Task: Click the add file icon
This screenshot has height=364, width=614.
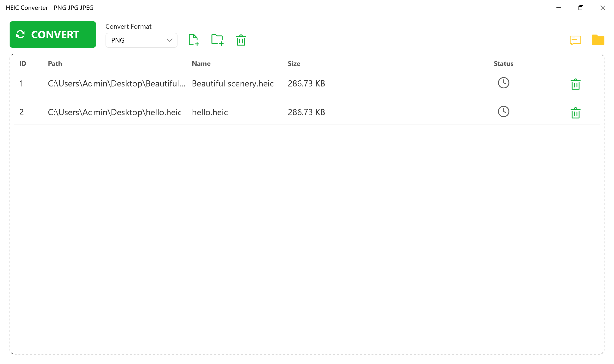Action: click(x=194, y=40)
